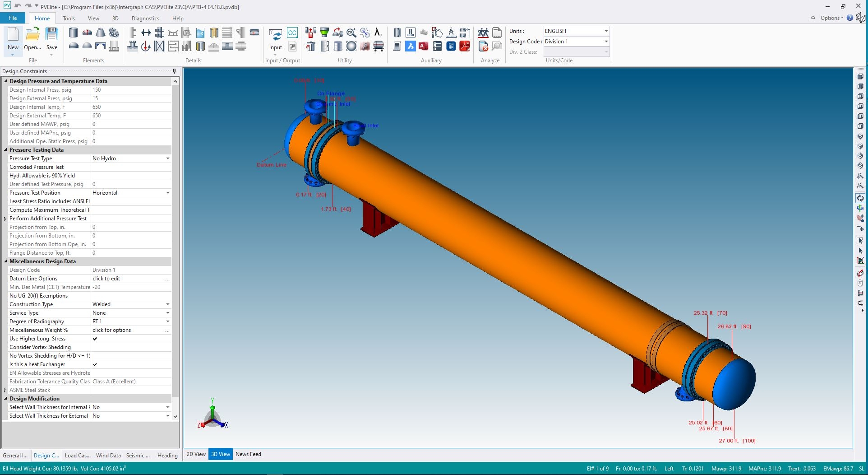Viewport: 868px width, 475px height.
Task: Export the model to 3D PDF
Action: (x=465, y=46)
